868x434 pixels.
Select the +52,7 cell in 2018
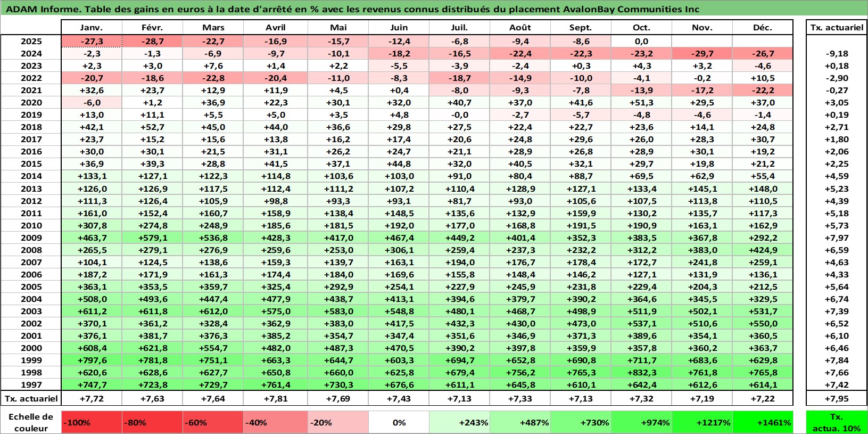click(152, 127)
